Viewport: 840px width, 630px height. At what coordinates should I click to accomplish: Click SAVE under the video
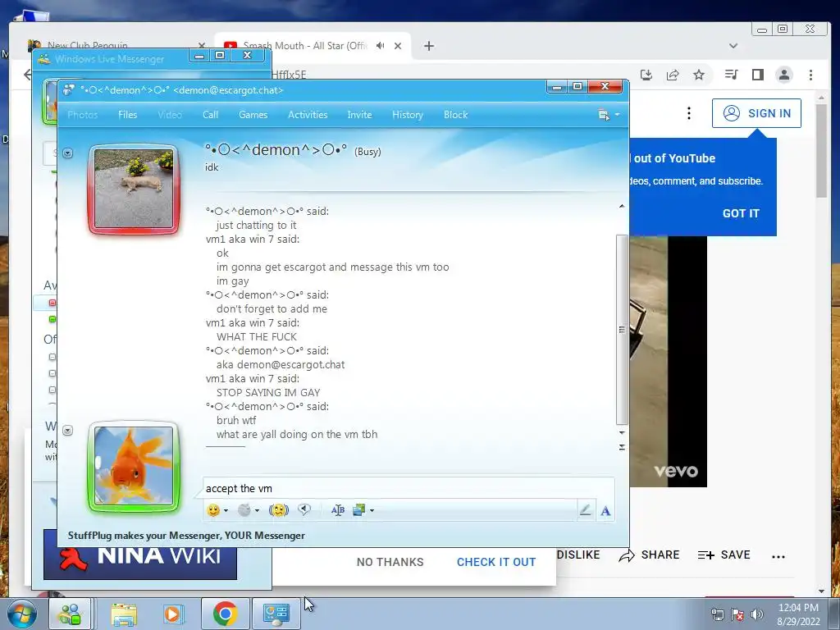click(724, 555)
